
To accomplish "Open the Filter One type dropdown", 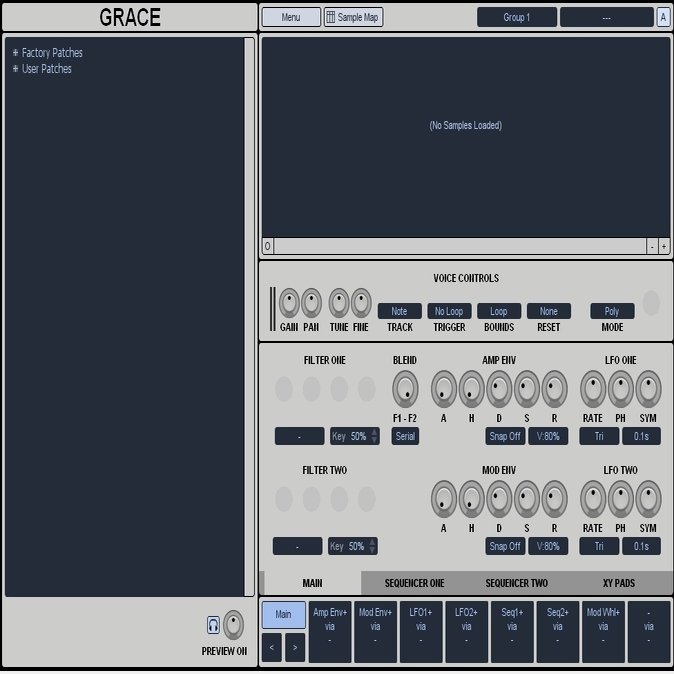I will pyautogui.click(x=300, y=436).
